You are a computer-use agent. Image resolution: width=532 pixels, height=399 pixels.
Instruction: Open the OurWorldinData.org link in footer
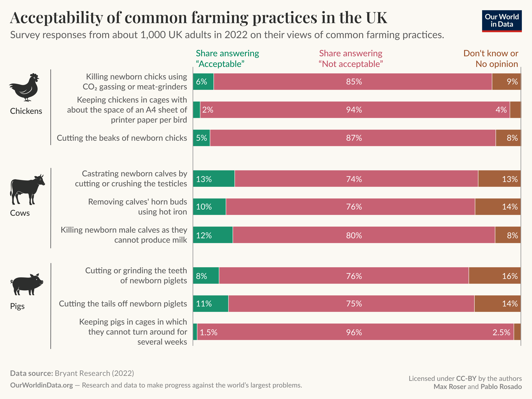coord(41,385)
